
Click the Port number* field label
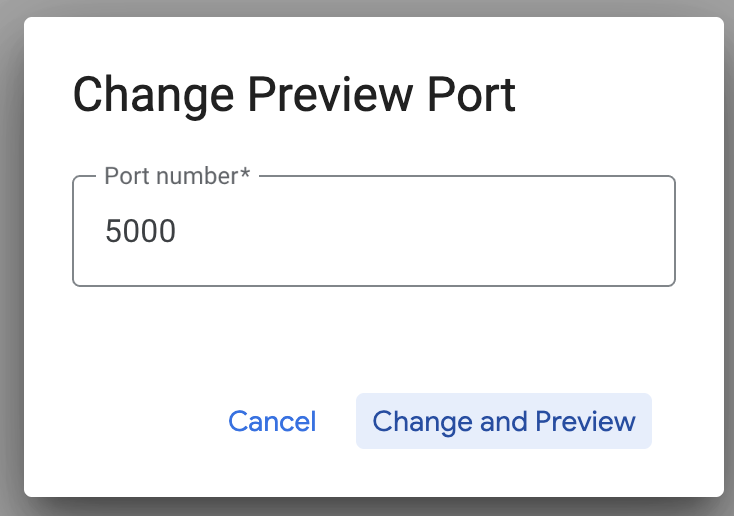(x=176, y=176)
